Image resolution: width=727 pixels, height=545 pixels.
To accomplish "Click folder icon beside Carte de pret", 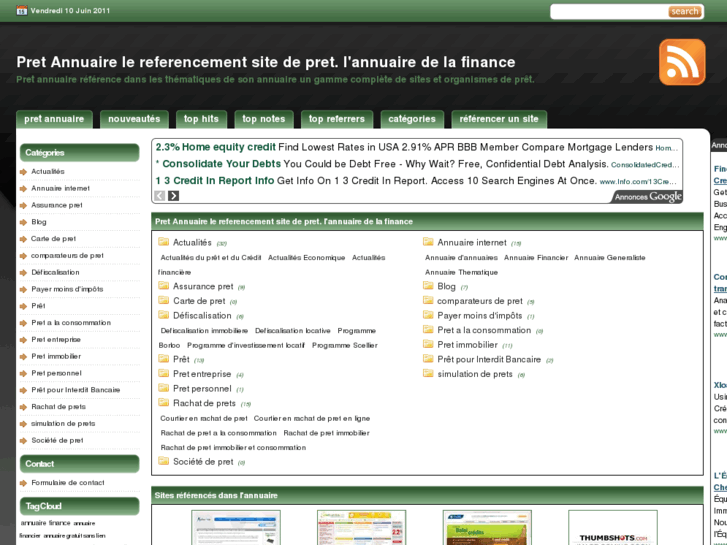I will coord(163,300).
